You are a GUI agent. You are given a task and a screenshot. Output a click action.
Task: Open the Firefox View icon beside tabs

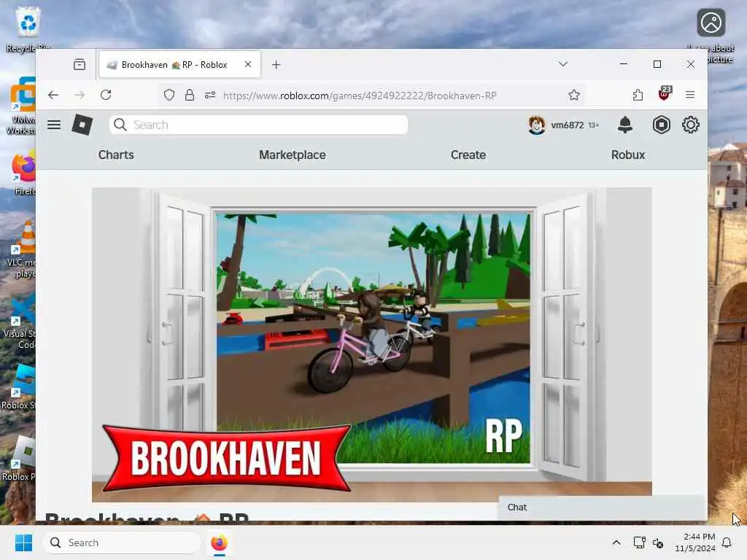(80, 64)
